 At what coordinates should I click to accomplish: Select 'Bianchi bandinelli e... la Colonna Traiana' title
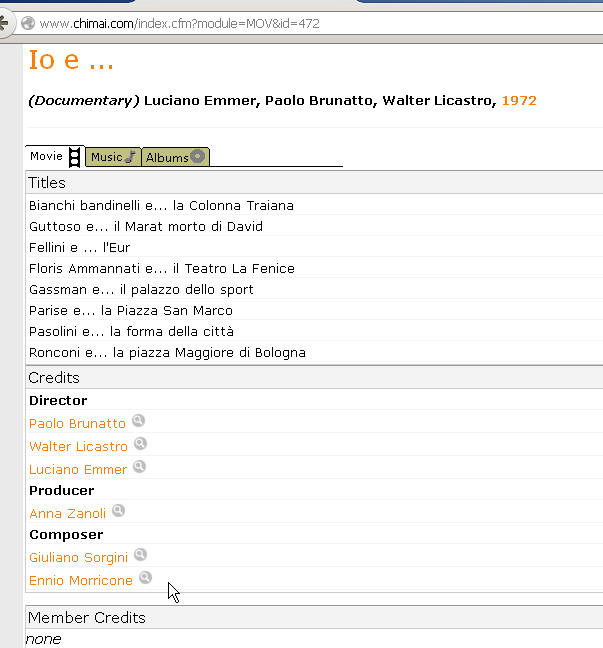tap(161, 205)
